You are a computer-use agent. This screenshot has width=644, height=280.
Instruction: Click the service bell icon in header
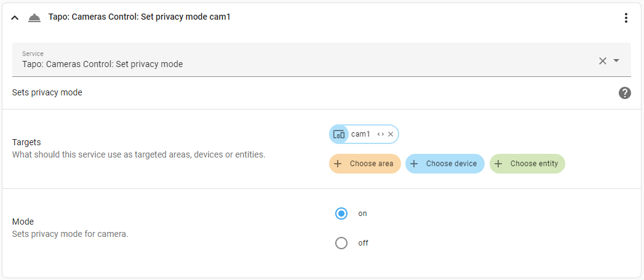tap(34, 18)
